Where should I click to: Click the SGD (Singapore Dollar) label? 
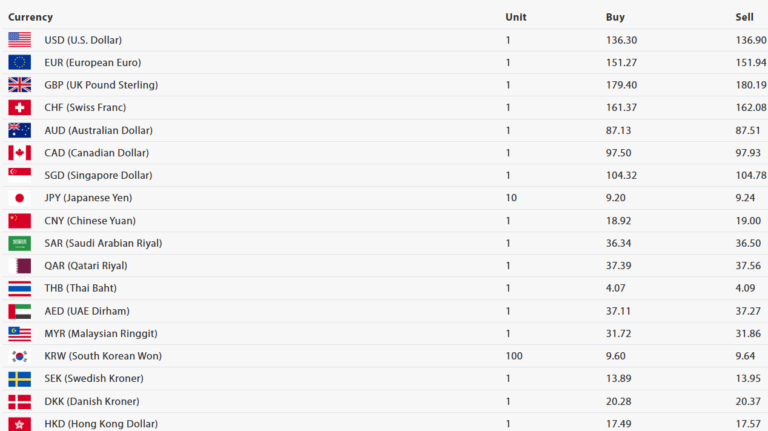(98, 175)
